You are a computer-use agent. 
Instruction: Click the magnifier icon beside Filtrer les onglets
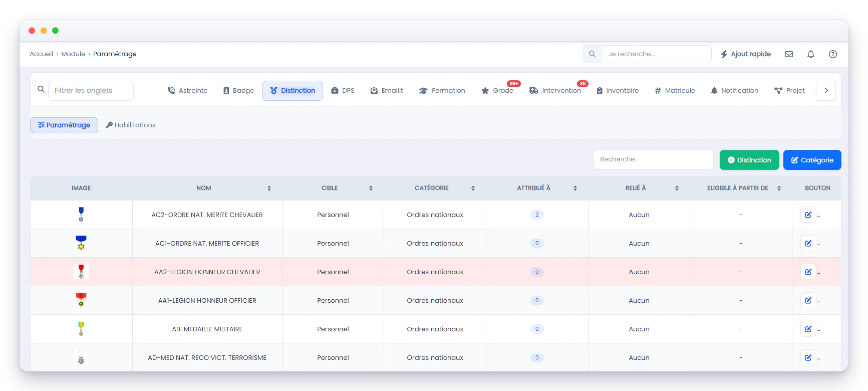coord(41,89)
